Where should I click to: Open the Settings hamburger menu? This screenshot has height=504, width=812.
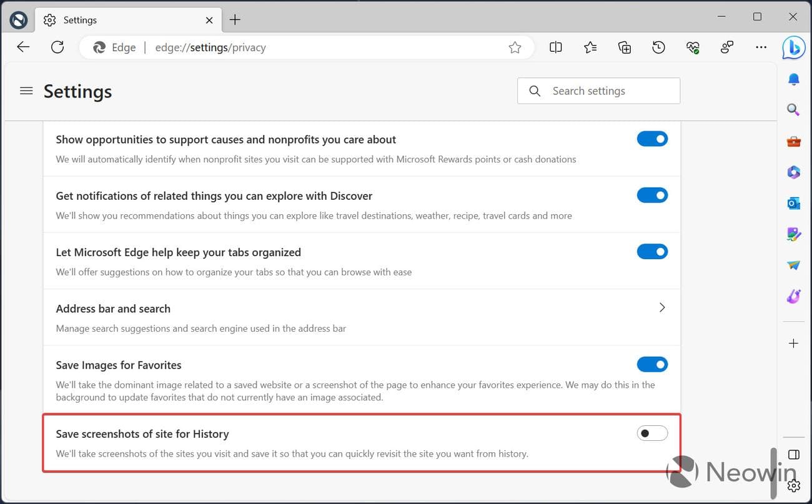point(26,91)
